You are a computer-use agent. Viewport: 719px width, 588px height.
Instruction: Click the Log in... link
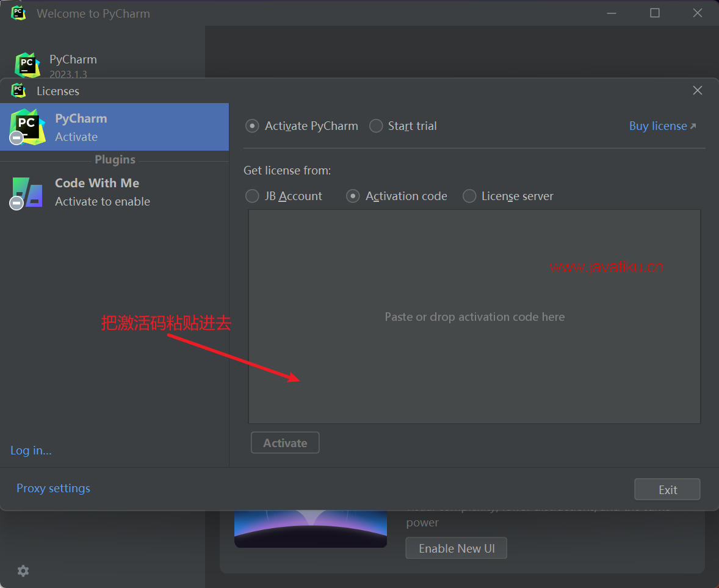coord(31,451)
